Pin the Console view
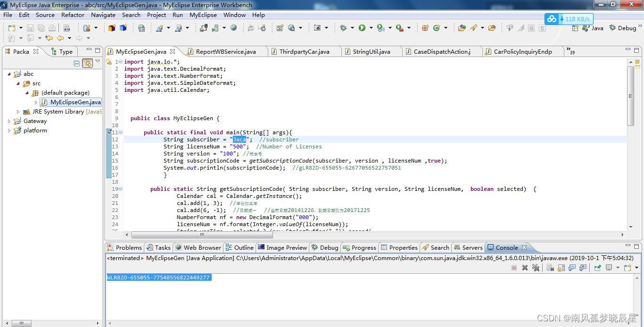Screen dimensions: 644x327 coord(597,267)
